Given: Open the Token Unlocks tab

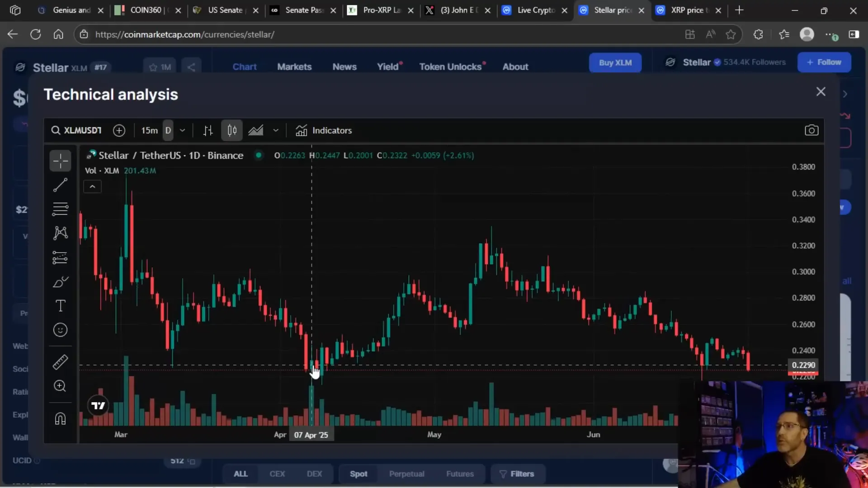Looking at the screenshot, I should pos(451,67).
